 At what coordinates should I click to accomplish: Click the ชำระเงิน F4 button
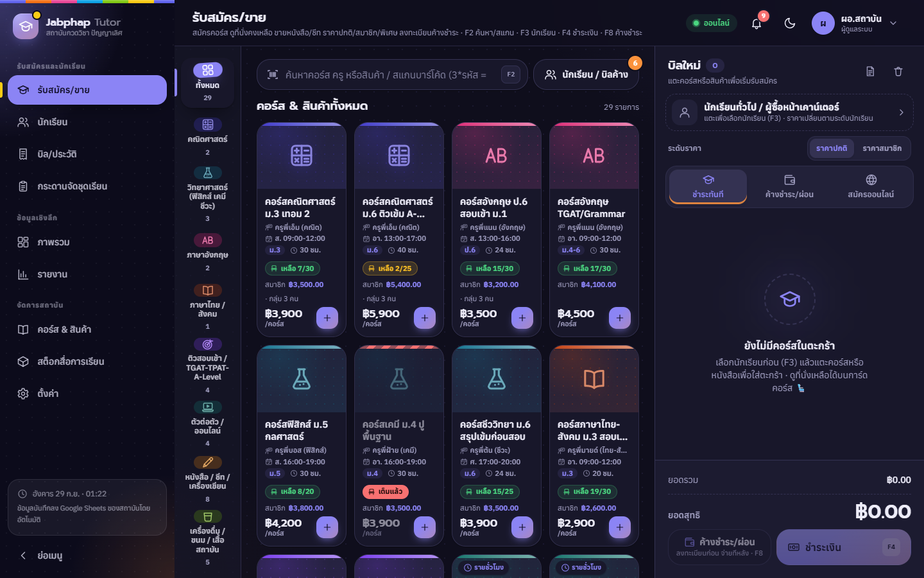pos(844,547)
